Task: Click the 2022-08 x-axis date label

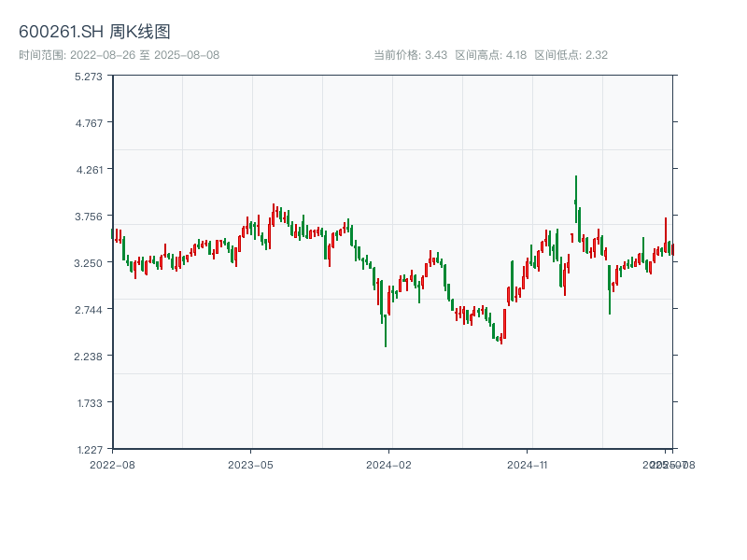Action: coord(112,464)
